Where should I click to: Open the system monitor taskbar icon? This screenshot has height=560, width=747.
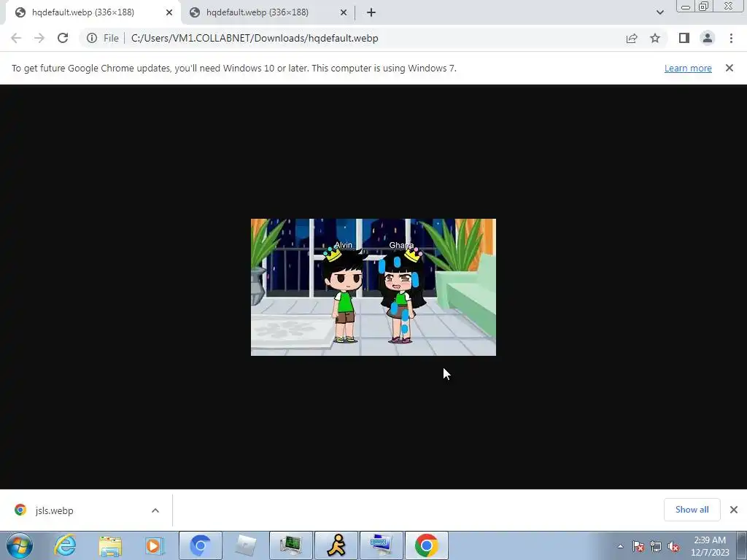coord(291,545)
